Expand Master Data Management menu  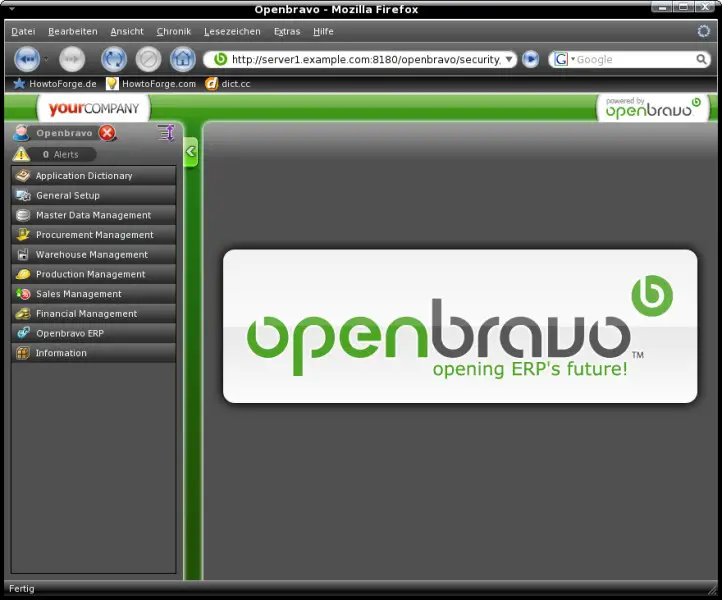94,215
